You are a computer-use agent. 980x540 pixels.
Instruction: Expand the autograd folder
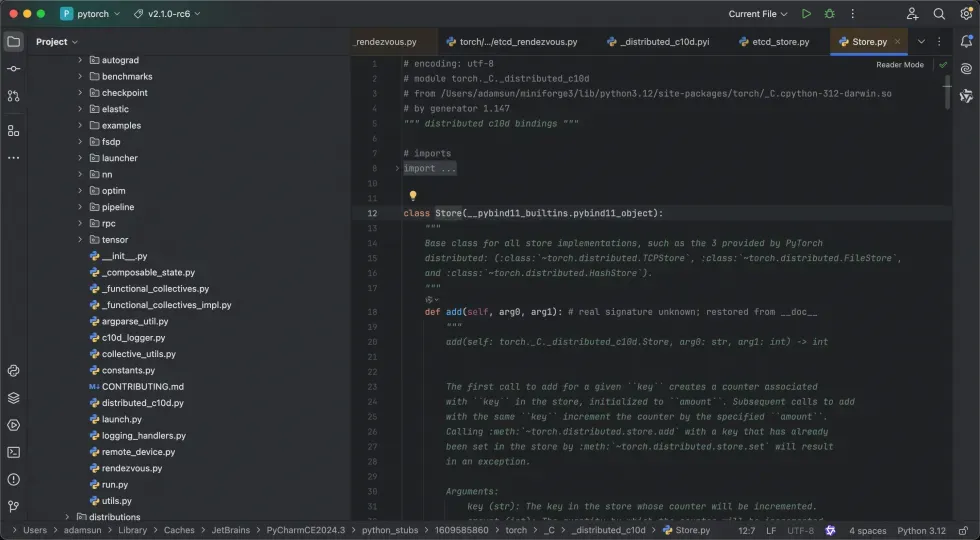80,60
